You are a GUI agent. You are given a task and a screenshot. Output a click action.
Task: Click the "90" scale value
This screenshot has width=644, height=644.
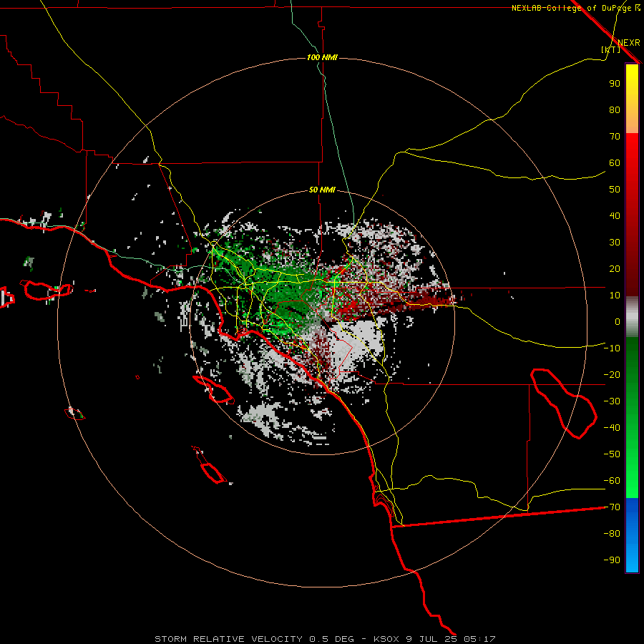(x=615, y=84)
